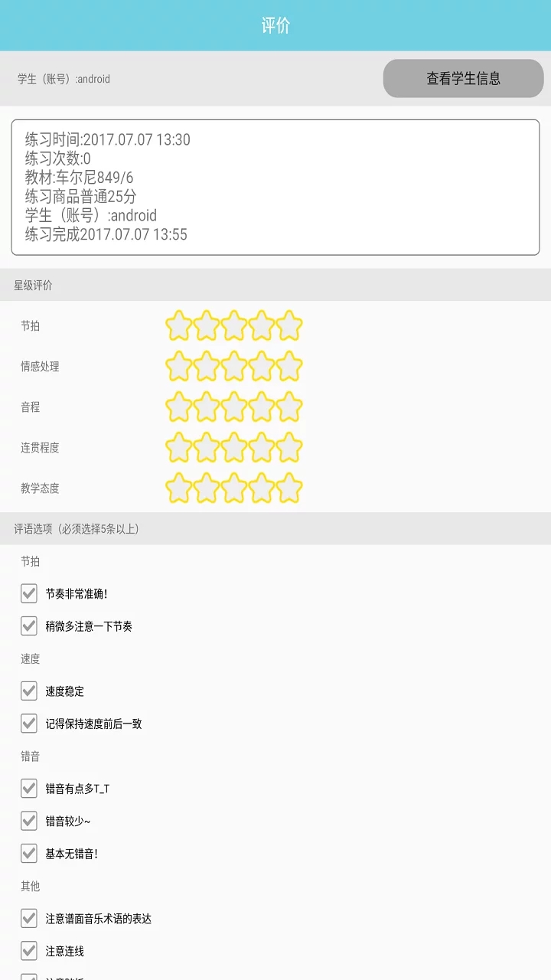551x980 pixels.
Task: Uncheck 基本无错音! checkbox
Action: [29, 854]
